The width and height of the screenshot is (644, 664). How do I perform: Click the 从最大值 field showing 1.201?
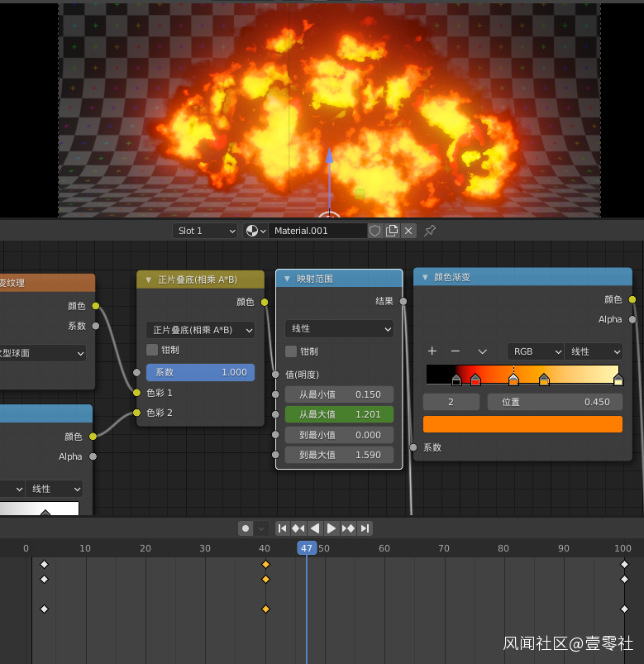coord(339,414)
